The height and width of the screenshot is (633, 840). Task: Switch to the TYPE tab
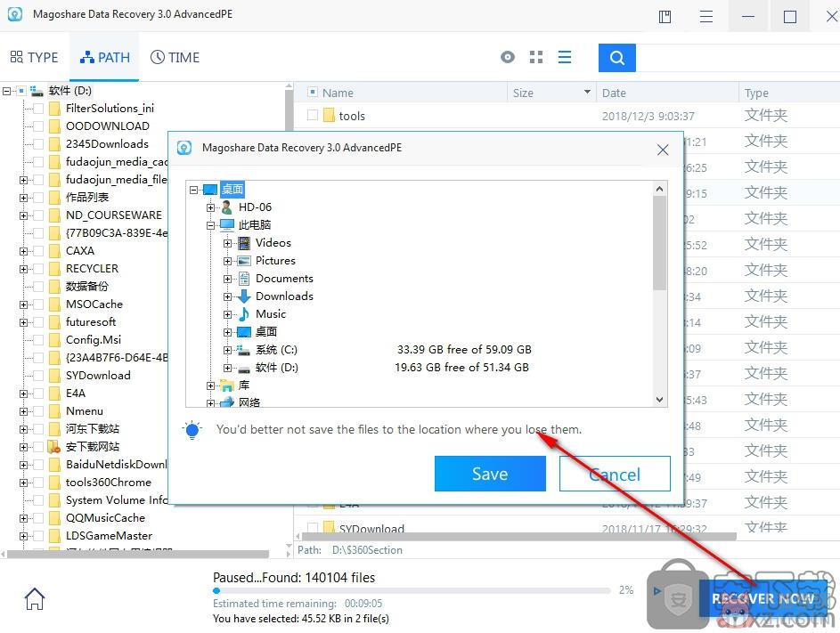(x=34, y=57)
